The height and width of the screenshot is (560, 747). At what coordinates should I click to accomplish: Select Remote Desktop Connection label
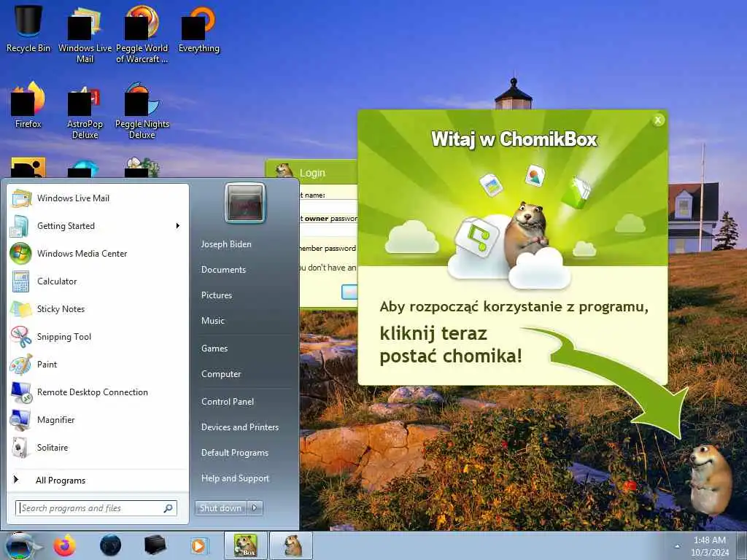tap(93, 392)
